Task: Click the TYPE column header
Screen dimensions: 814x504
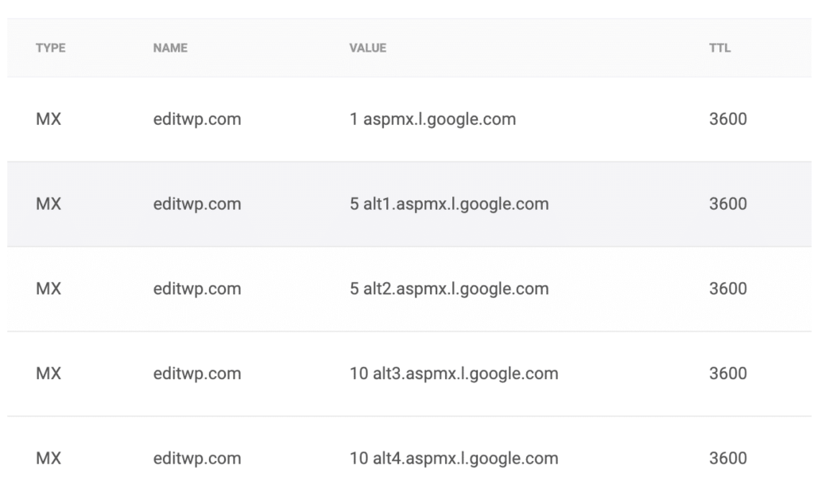Action: coord(50,48)
